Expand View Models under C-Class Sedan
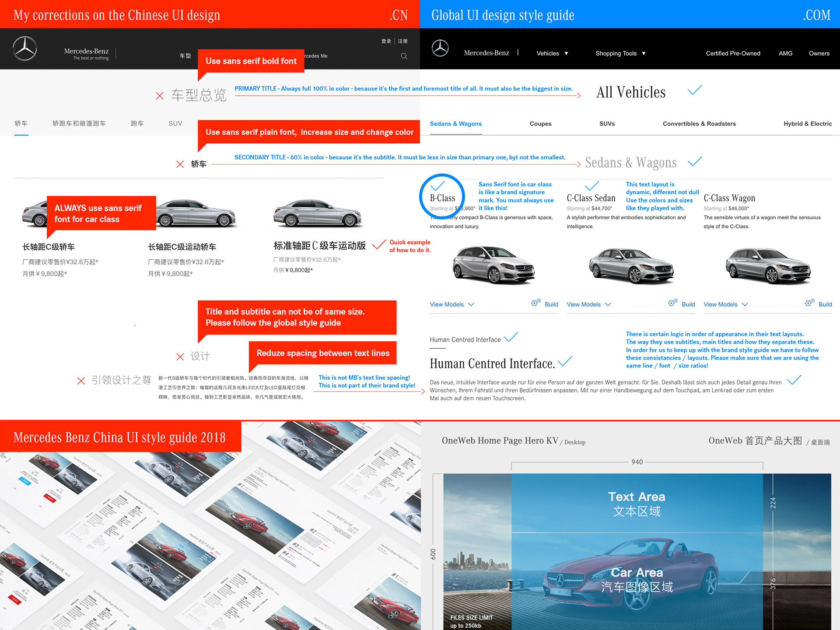Viewport: 840px width, 630px height. point(589,304)
